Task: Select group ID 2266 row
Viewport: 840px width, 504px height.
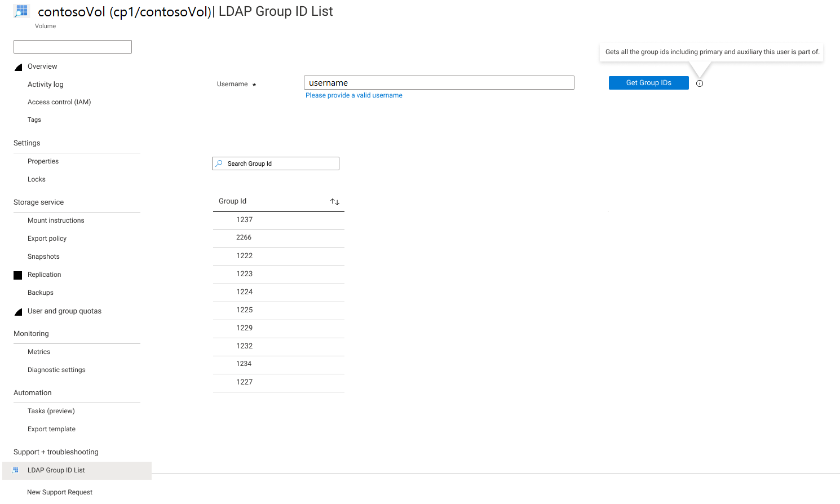Action: (278, 238)
